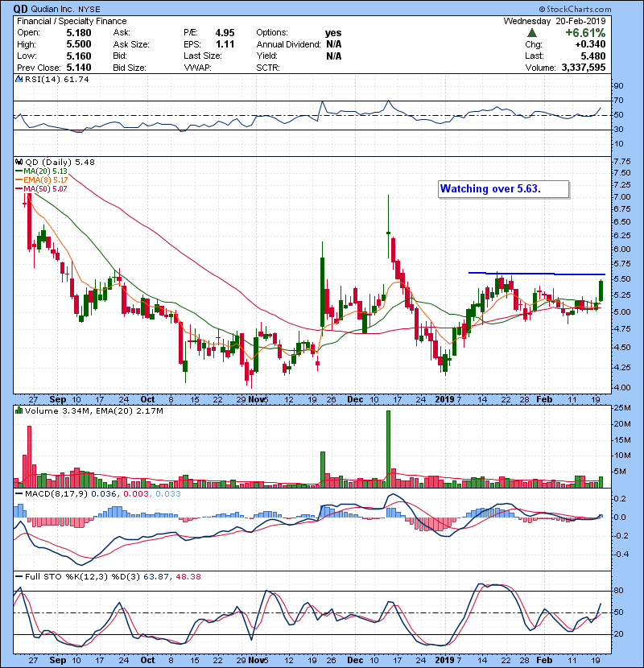Click the Feb month marker below price chart

tap(544, 399)
